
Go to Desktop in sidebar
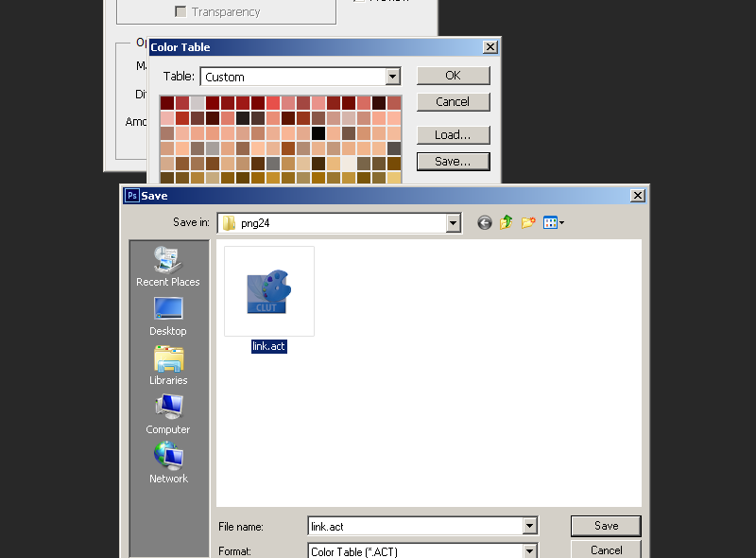click(x=168, y=317)
